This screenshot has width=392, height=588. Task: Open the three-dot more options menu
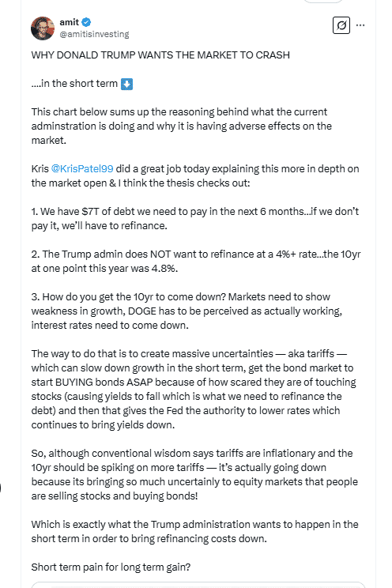pyautogui.click(x=360, y=25)
